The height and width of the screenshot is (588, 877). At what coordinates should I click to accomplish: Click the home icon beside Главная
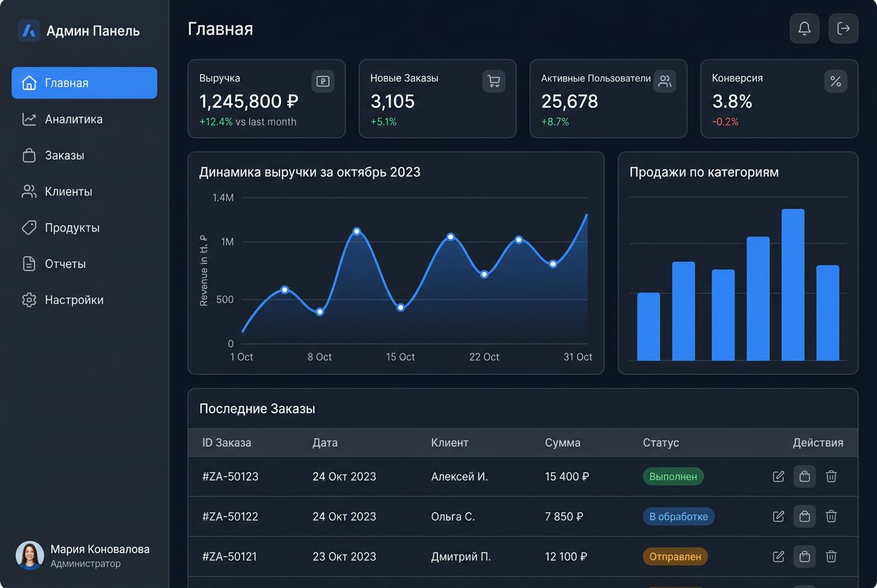coord(29,83)
